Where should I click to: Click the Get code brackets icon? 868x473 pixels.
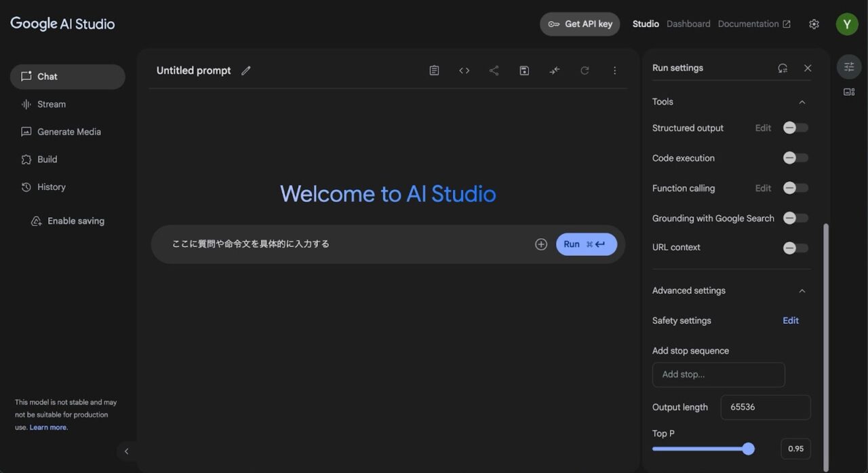(x=464, y=71)
